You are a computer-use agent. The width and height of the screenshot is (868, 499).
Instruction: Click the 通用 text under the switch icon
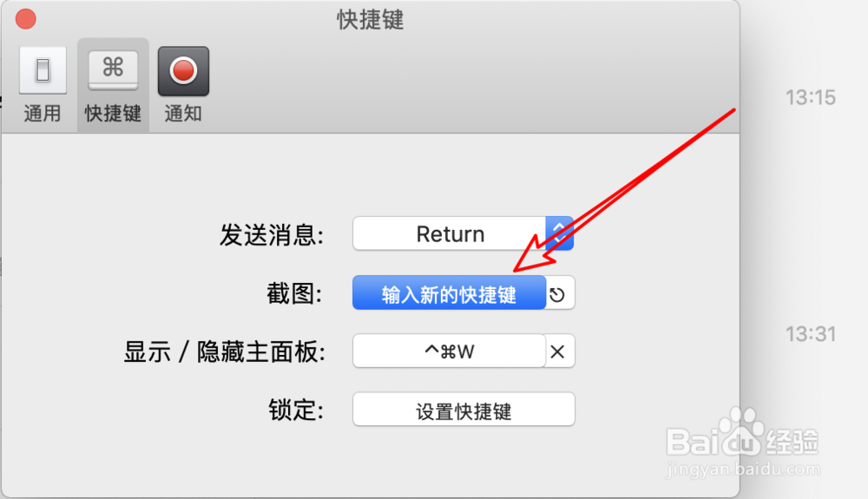click(43, 114)
